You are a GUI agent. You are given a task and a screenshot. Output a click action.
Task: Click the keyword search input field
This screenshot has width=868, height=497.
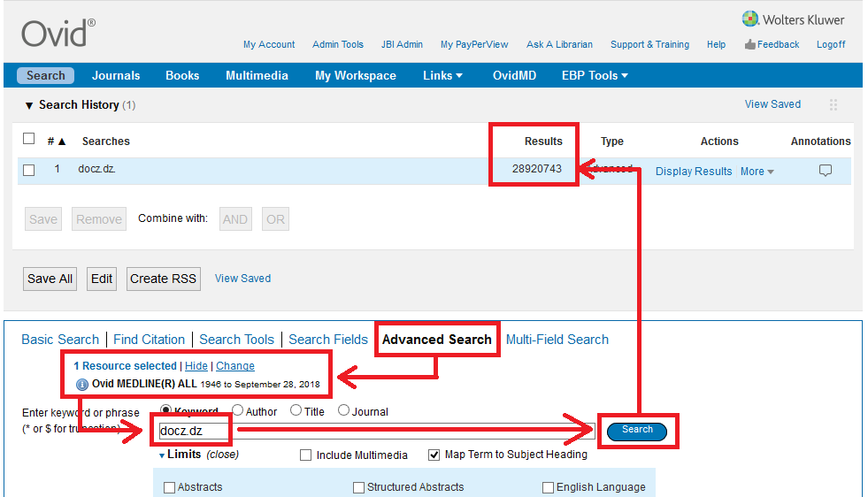[372, 432]
